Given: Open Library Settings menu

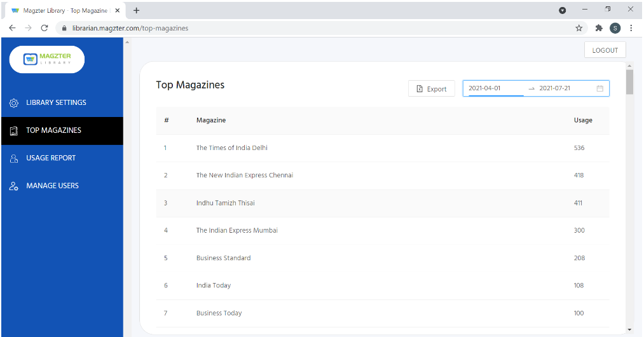Looking at the screenshot, I should click(x=62, y=103).
